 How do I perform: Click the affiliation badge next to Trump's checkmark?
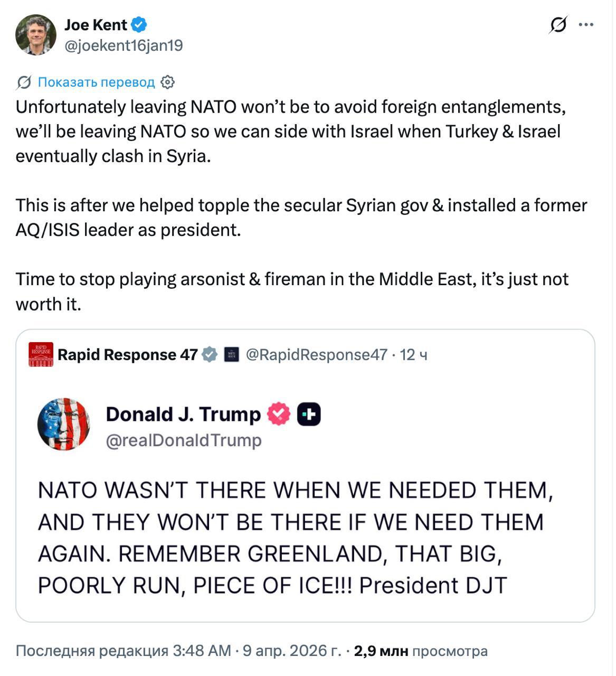[310, 415]
